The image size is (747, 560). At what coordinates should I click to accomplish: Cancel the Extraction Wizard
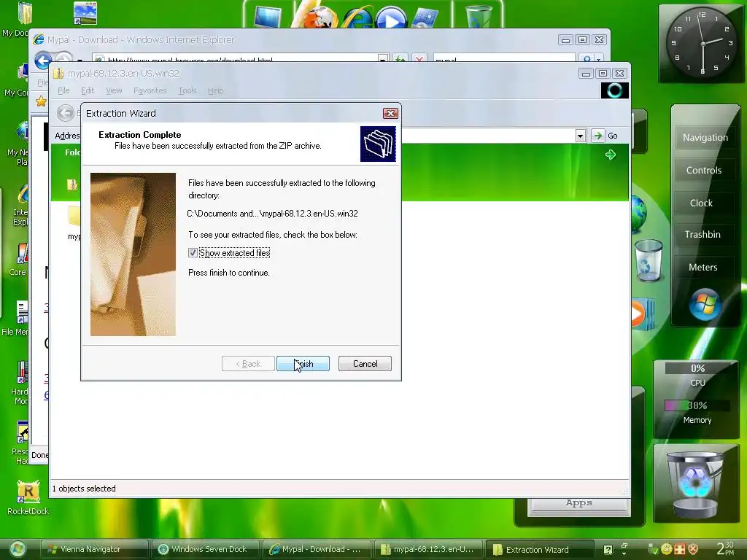(365, 364)
